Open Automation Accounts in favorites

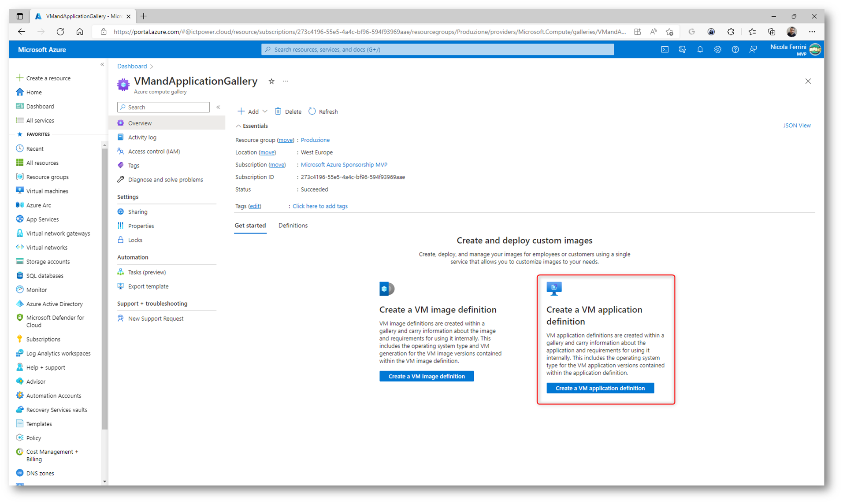click(53, 395)
